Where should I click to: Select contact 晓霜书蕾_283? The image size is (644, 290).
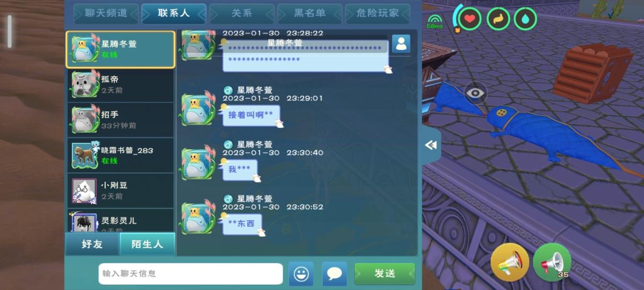[x=120, y=155]
